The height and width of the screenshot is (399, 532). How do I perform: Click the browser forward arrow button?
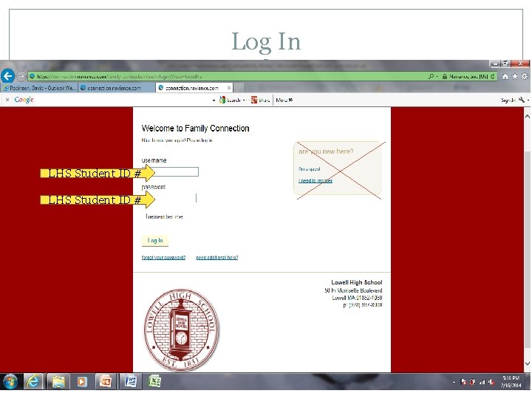coord(21,76)
